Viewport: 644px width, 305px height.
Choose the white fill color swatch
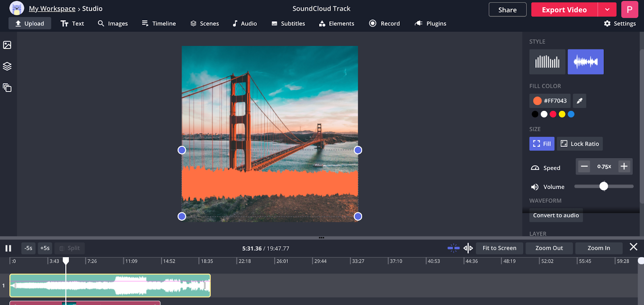pyautogui.click(x=544, y=114)
